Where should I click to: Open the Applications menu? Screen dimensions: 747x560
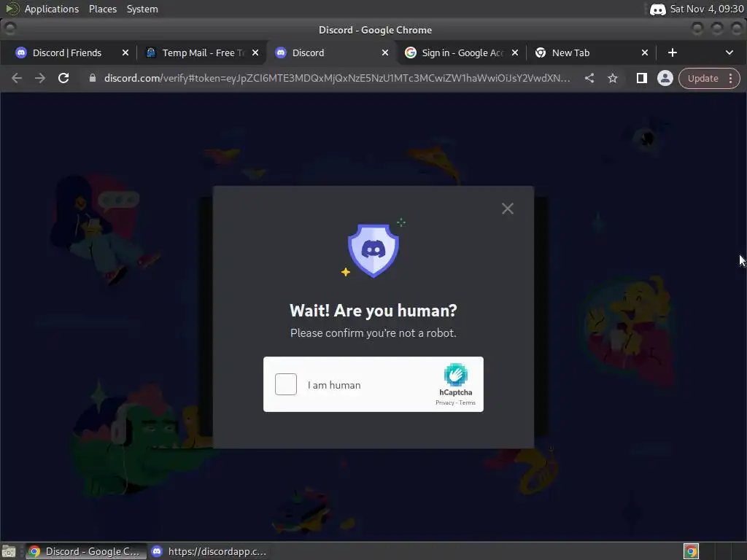(52, 9)
